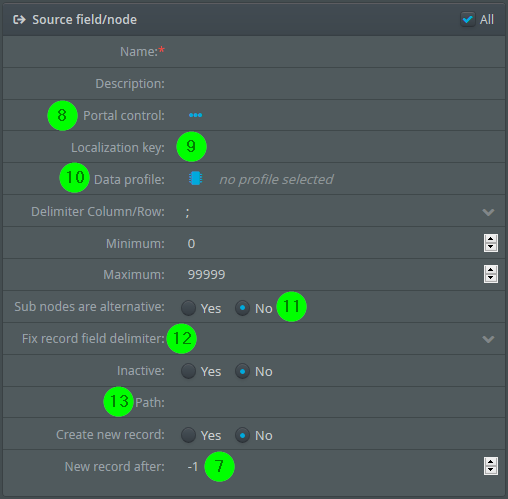The height and width of the screenshot is (499, 508).
Task: Choose Yes for Create new record
Action: (x=188, y=435)
